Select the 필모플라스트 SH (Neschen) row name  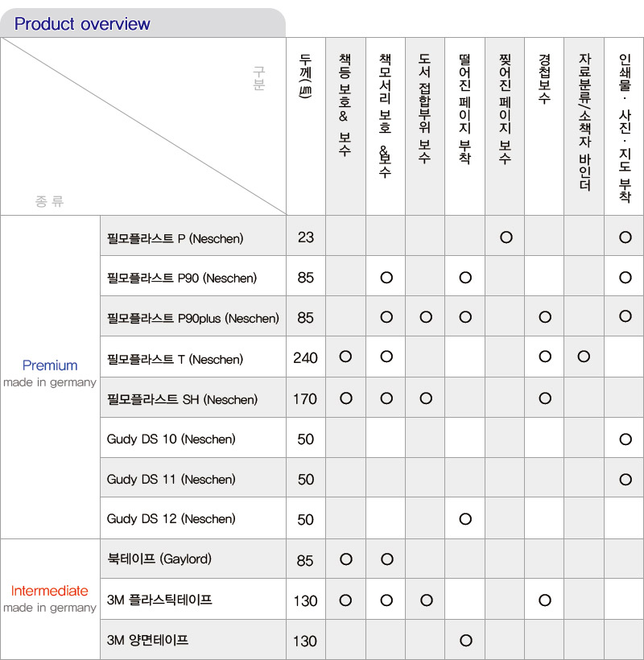click(x=182, y=399)
